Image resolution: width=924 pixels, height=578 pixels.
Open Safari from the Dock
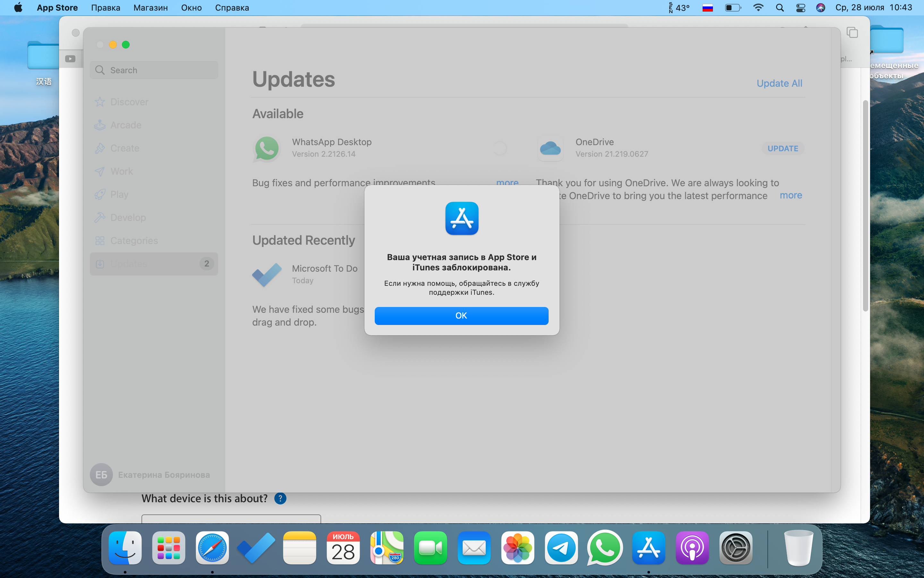212,548
